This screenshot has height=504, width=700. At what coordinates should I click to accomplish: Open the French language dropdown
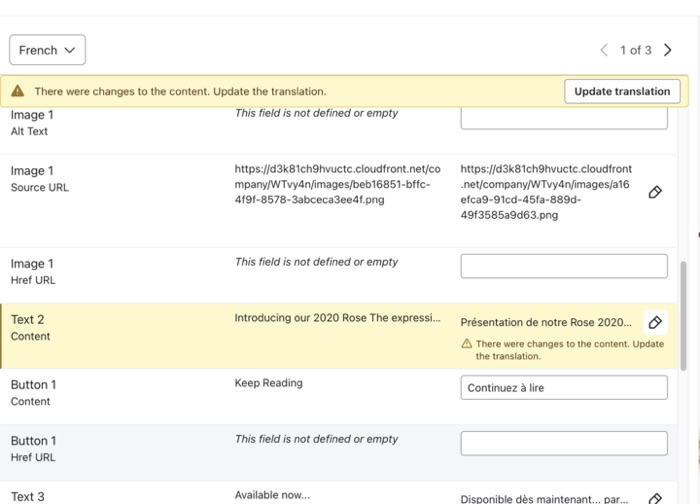47,50
